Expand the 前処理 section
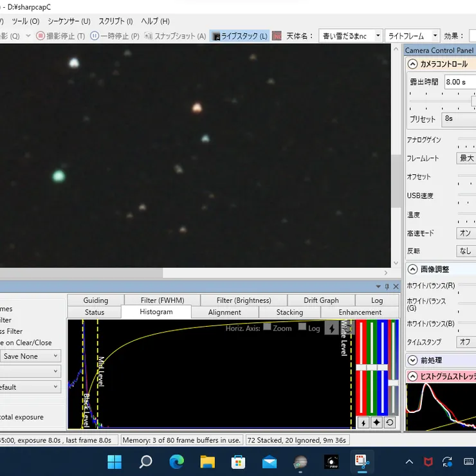 click(412, 360)
